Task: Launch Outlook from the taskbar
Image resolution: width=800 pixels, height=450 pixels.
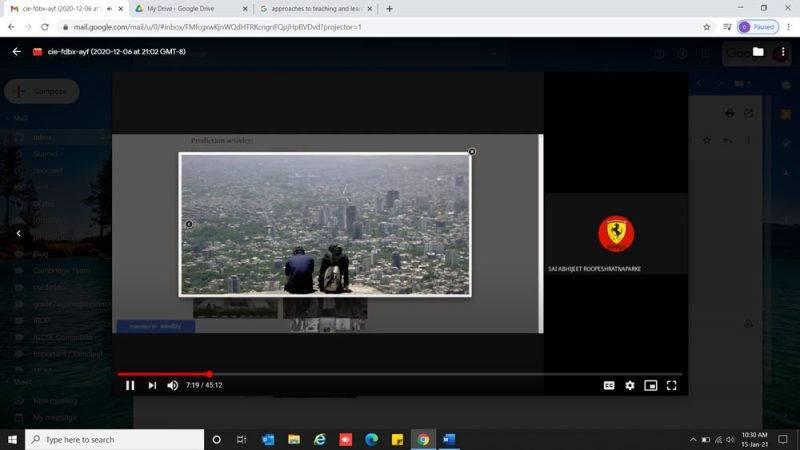Action: pos(268,439)
